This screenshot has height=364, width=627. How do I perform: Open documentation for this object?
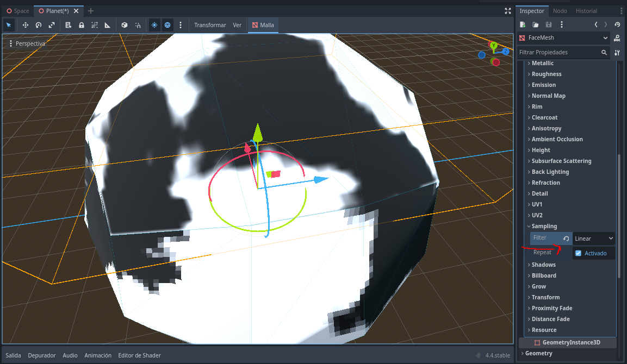point(617,38)
